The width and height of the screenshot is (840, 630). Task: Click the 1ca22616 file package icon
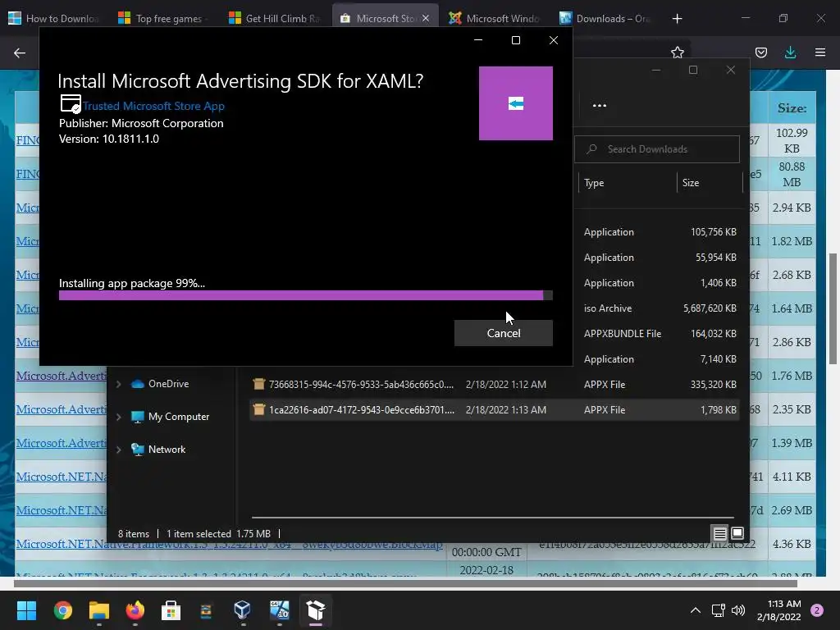[258, 410]
